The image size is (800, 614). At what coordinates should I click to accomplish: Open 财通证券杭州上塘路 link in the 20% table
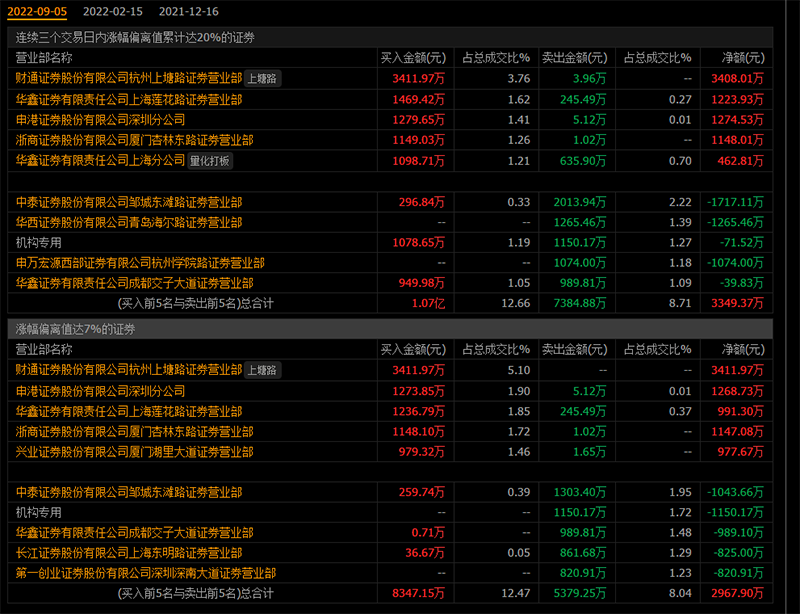pyautogui.click(x=129, y=78)
